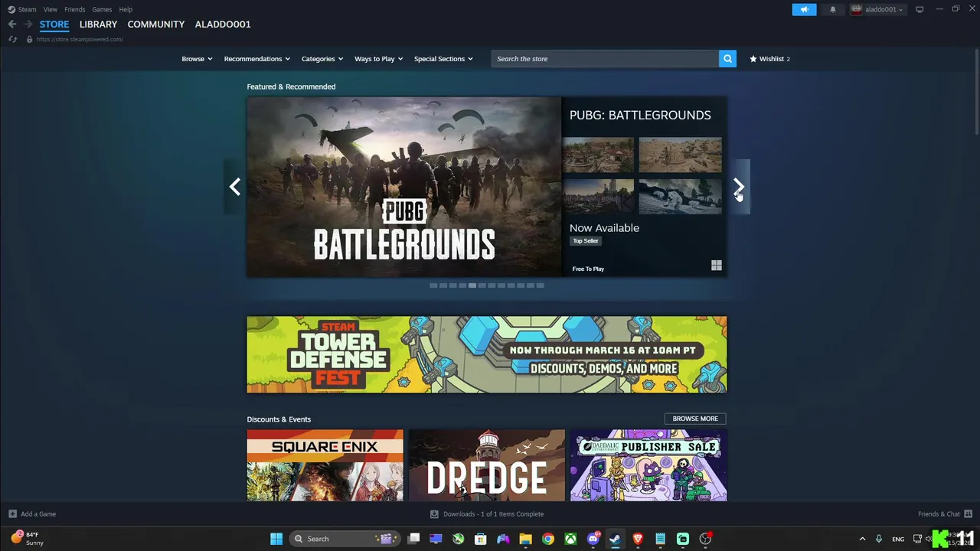
Task: Open the Friends menu
Action: tap(74, 9)
